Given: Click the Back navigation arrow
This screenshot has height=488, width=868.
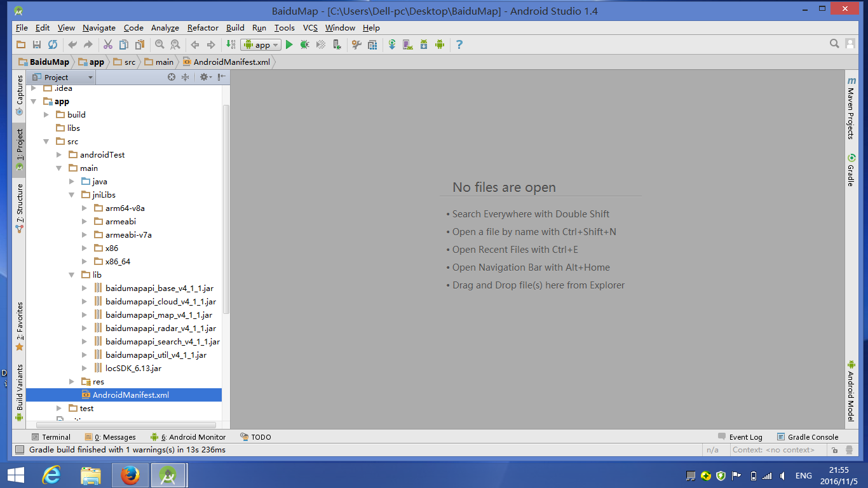Looking at the screenshot, I should pos(195,44).
